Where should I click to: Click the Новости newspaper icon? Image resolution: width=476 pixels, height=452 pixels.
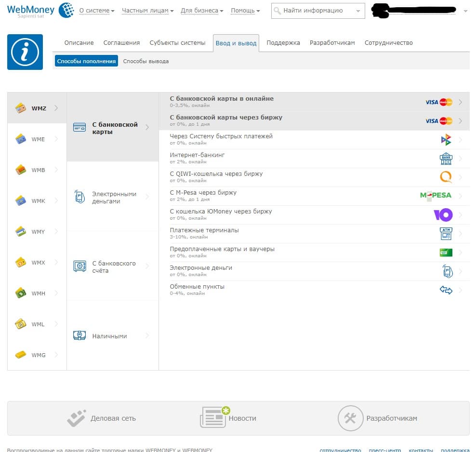pos(215,417)
